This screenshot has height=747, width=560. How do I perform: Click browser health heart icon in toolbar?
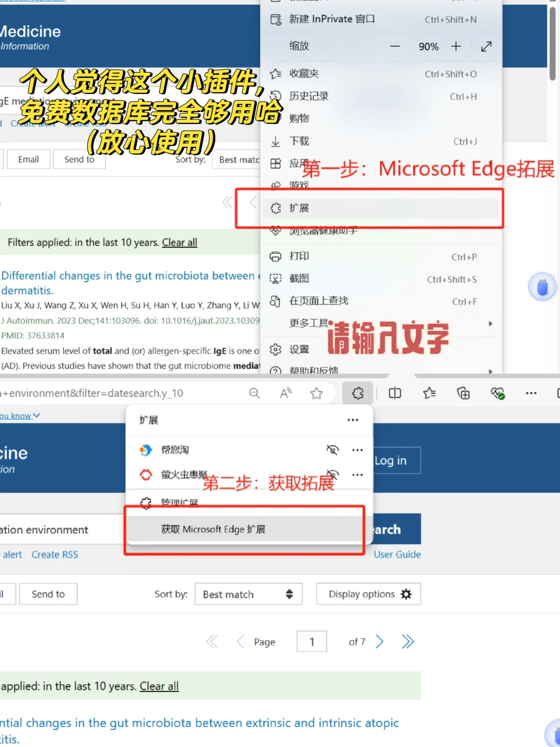point(497,393)
